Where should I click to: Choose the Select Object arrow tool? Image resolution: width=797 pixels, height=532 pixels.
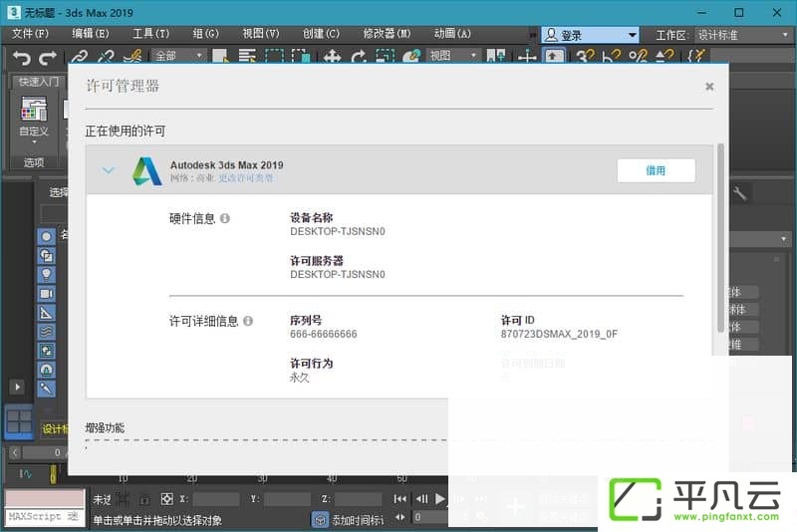coord(220,57)
